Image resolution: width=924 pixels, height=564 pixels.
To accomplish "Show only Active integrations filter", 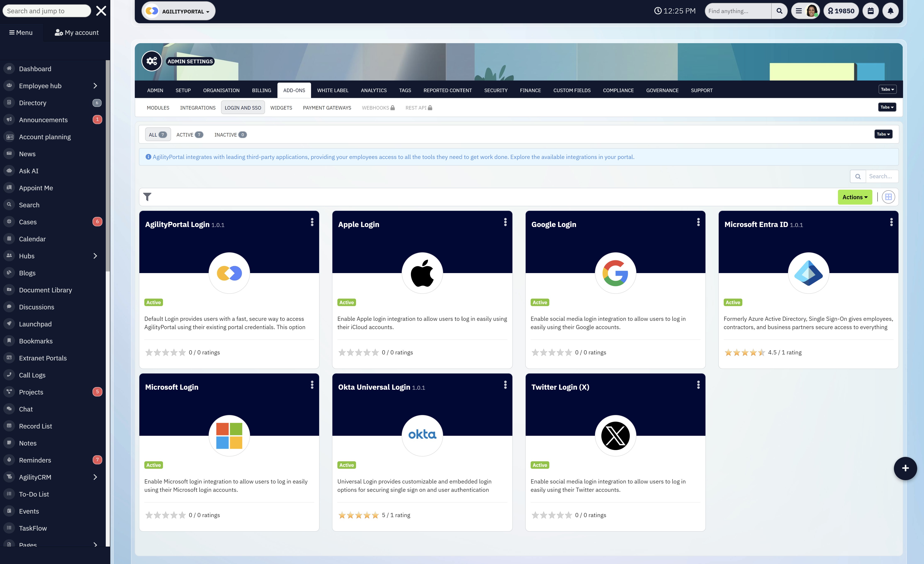I will click(x=189, y=135).
